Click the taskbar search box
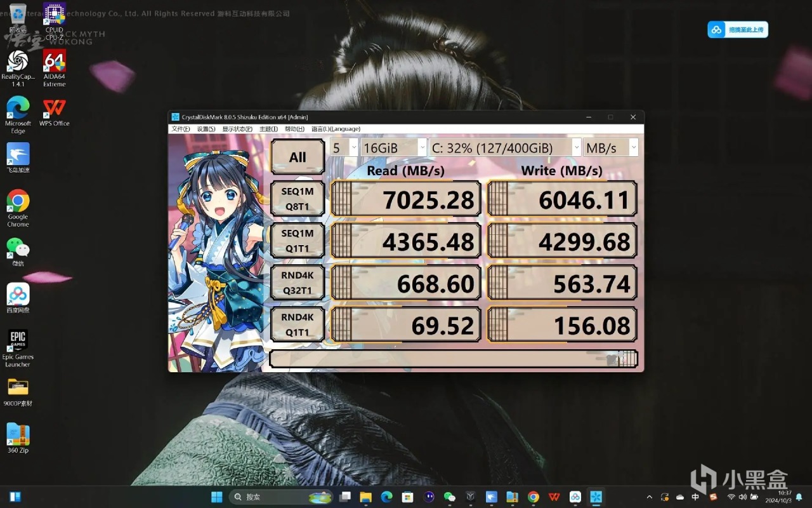 tap(282, 497)
